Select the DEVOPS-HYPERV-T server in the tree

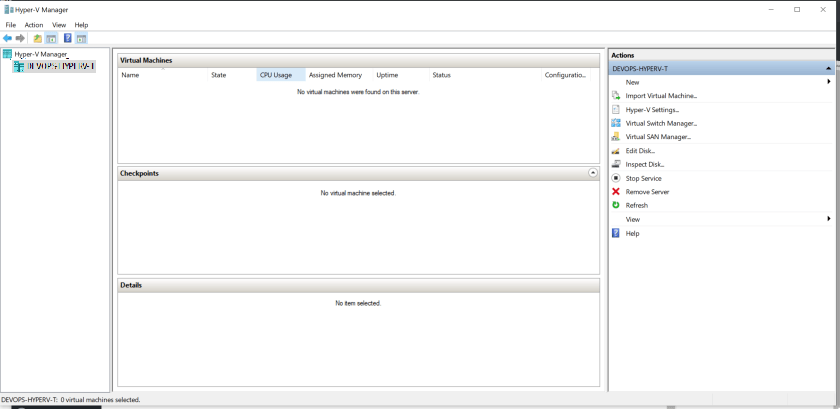[54, 66]
